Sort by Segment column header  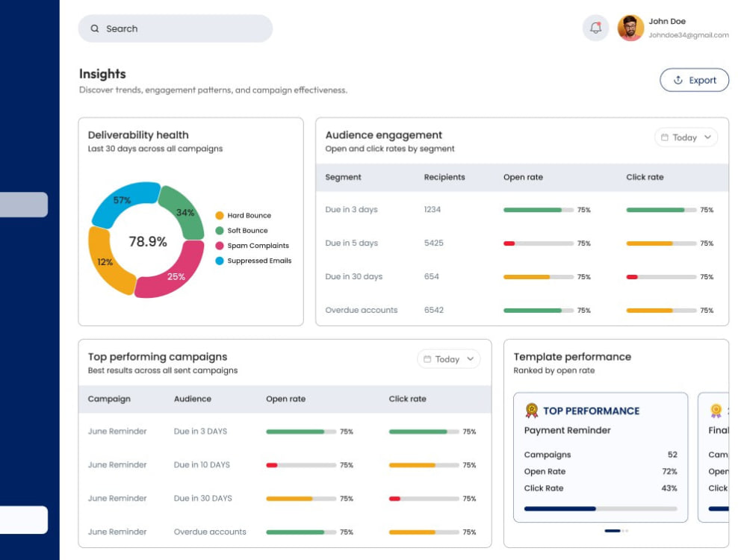(343, 177)
